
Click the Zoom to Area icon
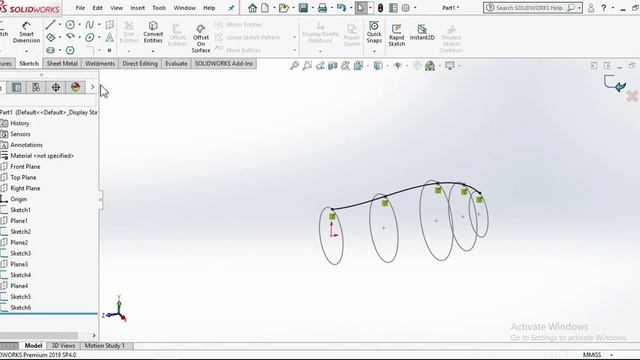pyautogui.click(x=307, y=65)
